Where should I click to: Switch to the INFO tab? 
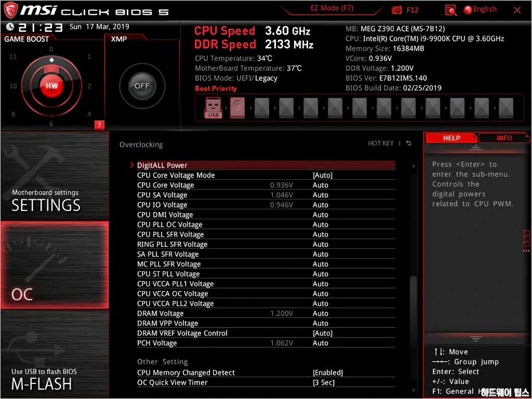(504, 138)
